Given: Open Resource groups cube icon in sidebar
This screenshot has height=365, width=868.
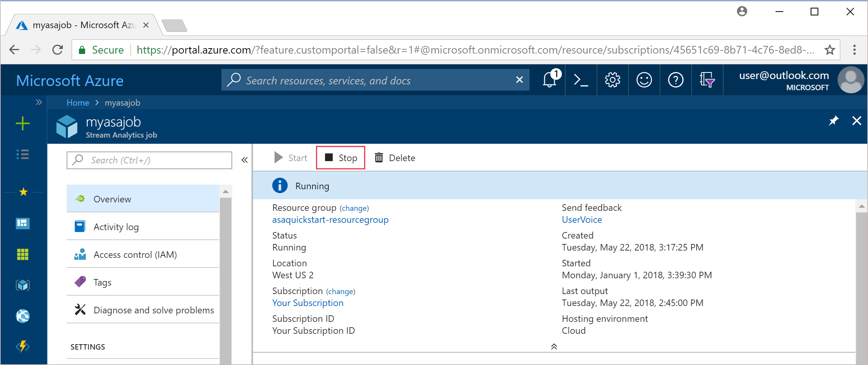Looking at the screenshot, I should point(23,285).
